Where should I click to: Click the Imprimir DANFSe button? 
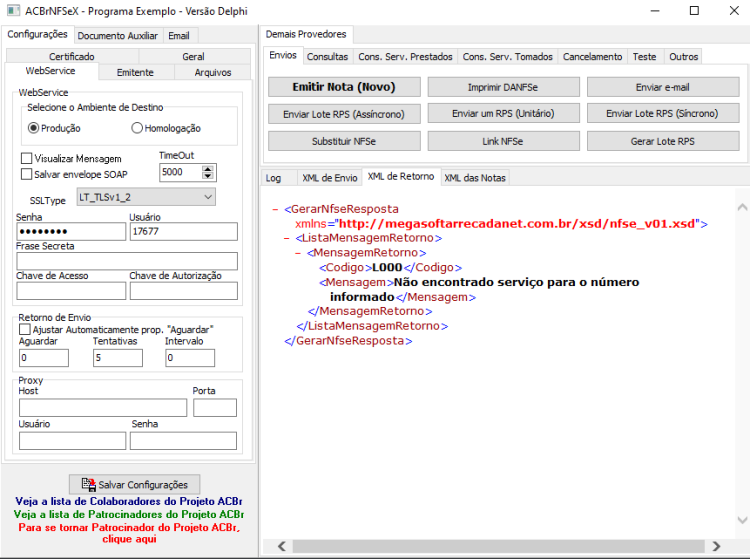tap(503, 87)
